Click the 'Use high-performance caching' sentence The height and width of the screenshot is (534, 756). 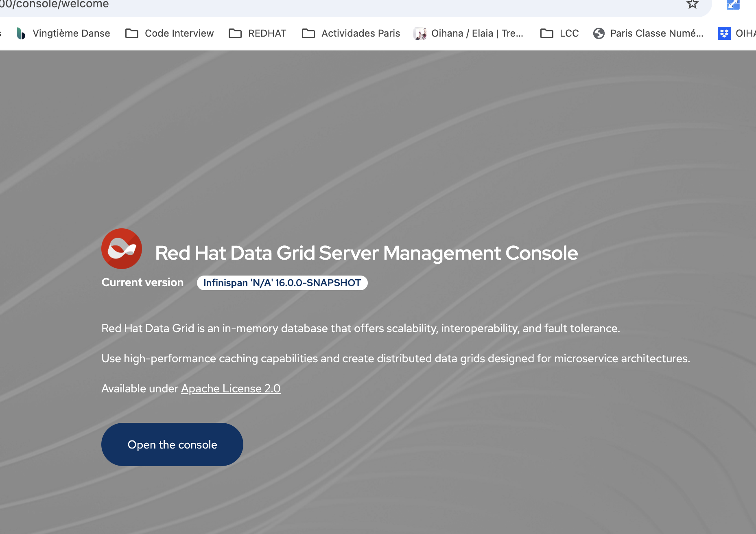pyautogui.click(x=395, y=359)
